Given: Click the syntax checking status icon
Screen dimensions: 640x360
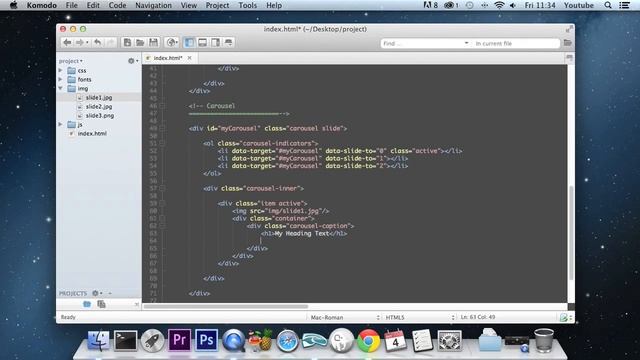Looking at the screenshot, I should tap(565, 317).
